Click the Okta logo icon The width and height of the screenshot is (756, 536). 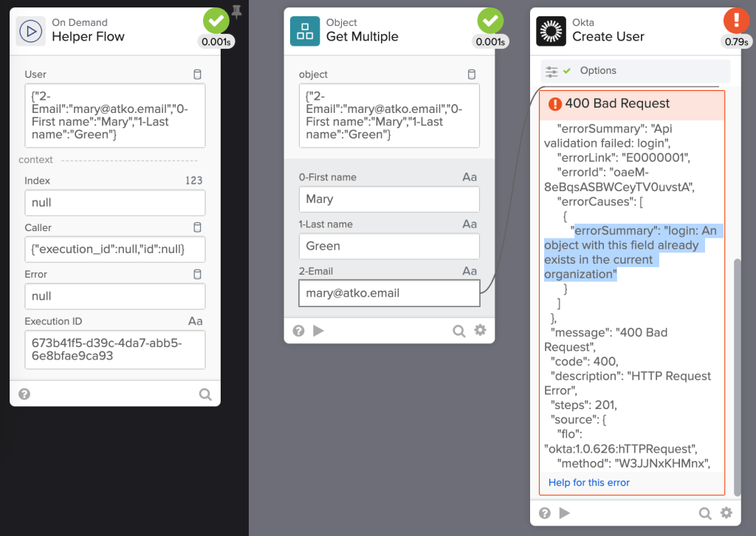click(x=551, y=31)
